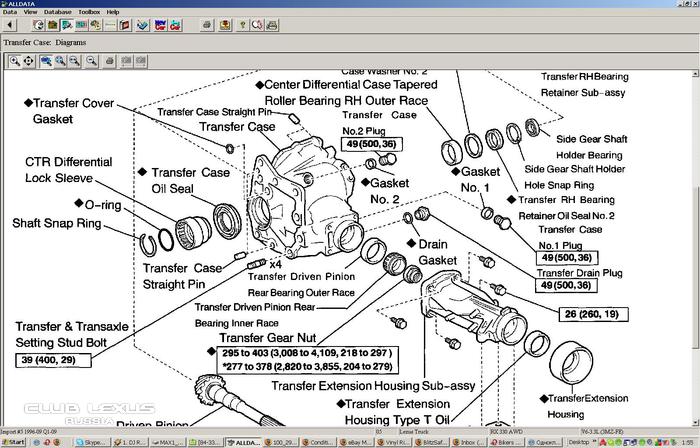Open the Help menu
Screen dimensions: 700x448
tap(113, 12)
